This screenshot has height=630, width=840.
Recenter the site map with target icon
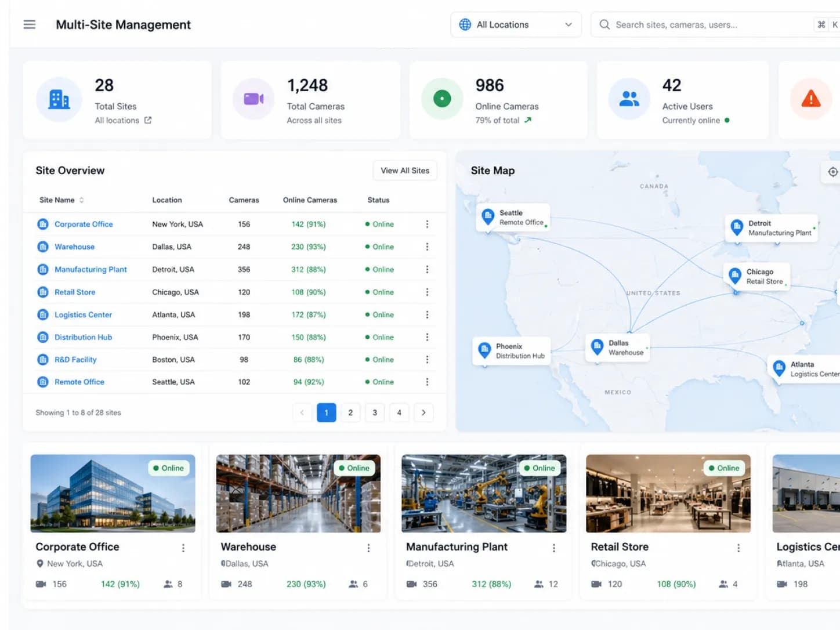coord(832,172)
